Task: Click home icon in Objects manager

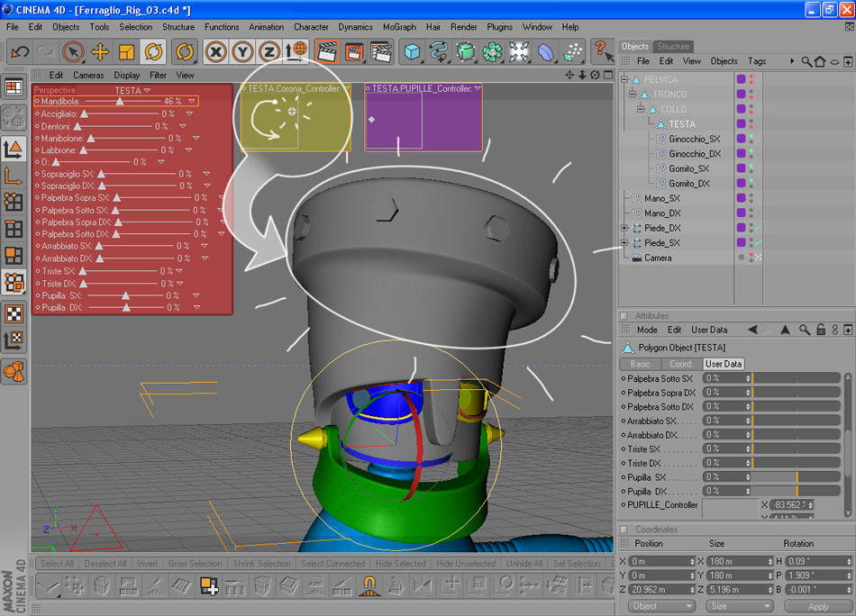Action: [x=820, y=61]
